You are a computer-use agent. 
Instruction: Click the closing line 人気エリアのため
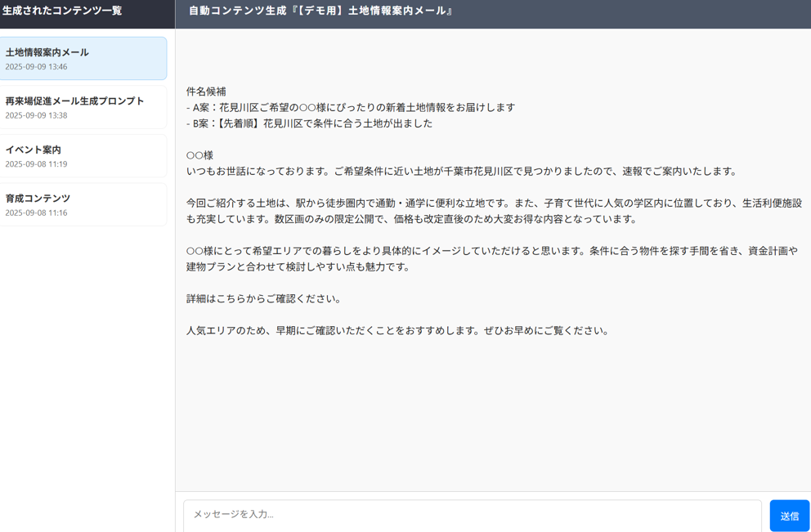tap(397, 331)
